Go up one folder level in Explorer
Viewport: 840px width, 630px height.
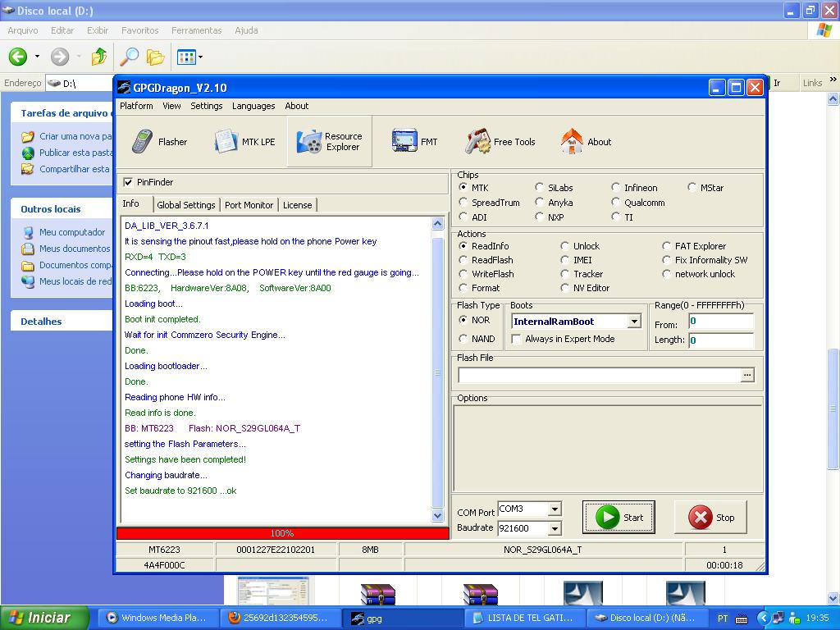tap(98, 57)
